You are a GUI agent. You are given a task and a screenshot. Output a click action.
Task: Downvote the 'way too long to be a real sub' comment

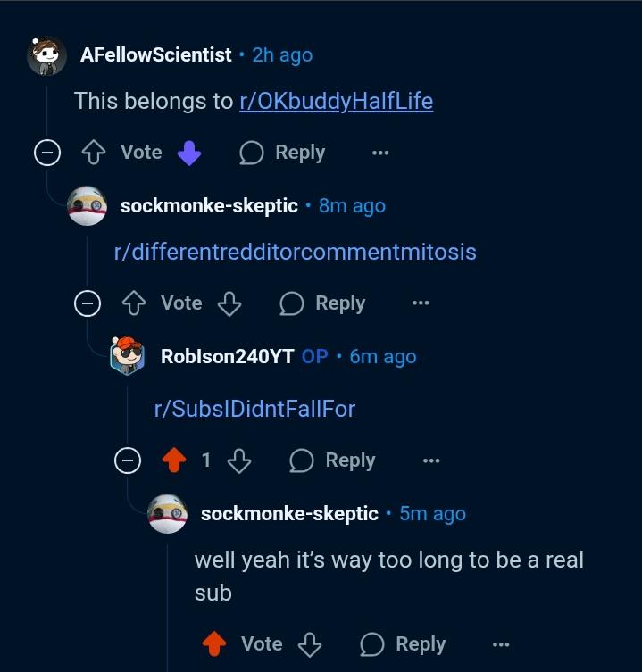point(310,644)
